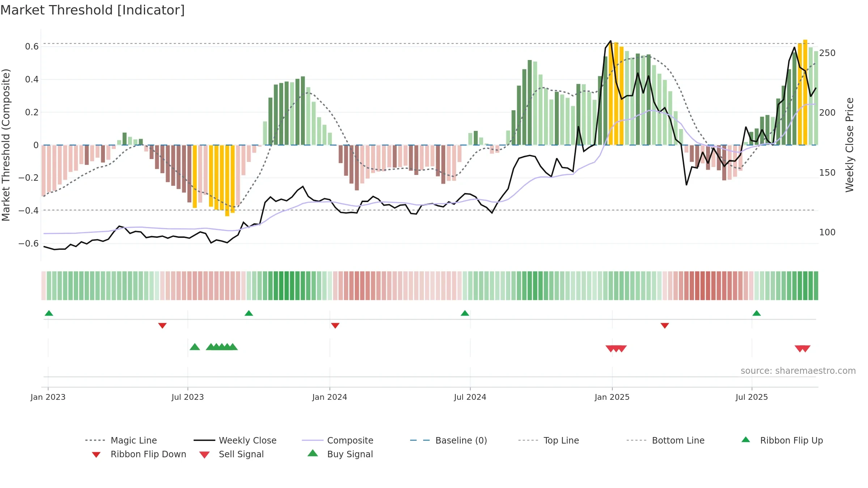
Task: Toggle the Weekly Close legend entry
Action: [x=235, y=440]
